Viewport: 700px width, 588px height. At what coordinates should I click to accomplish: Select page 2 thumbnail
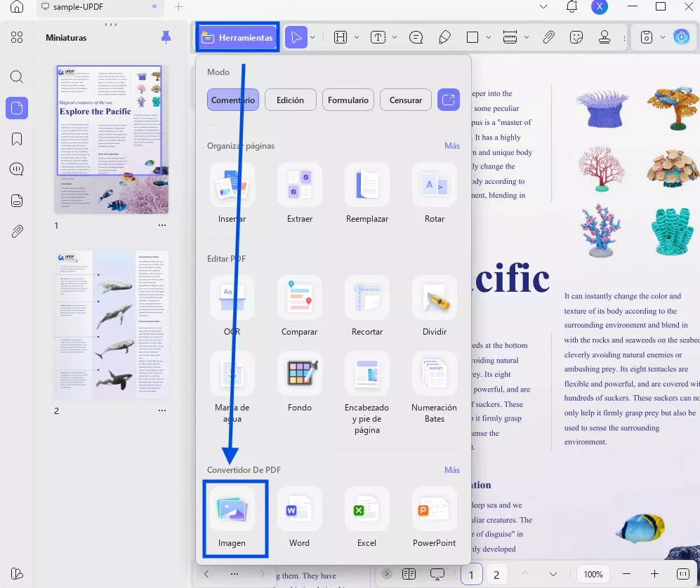(x=111, y=325)
